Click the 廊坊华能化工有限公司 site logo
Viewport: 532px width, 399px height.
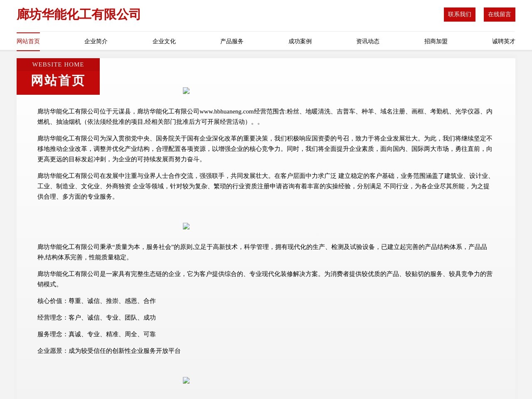pos(79,14)
